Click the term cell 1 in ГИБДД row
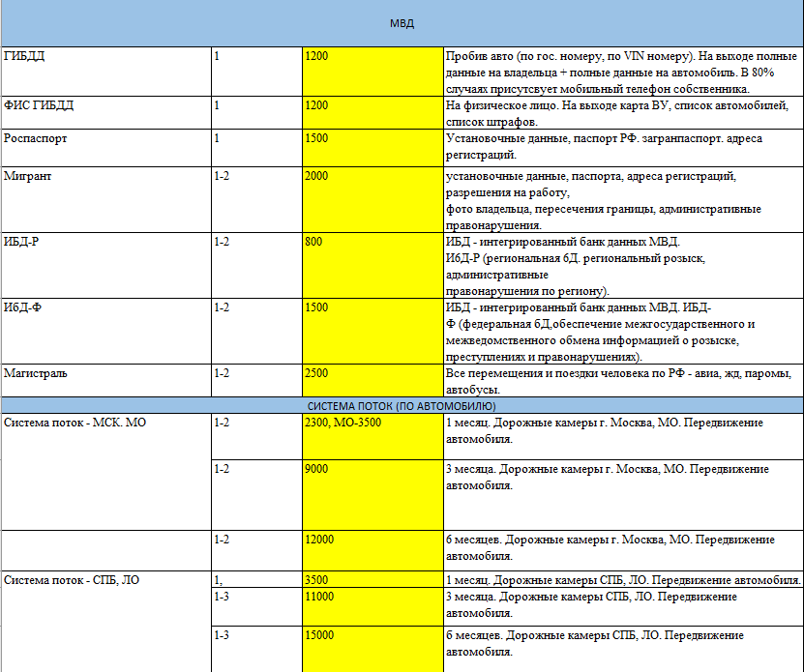 (x=257, y=72)
